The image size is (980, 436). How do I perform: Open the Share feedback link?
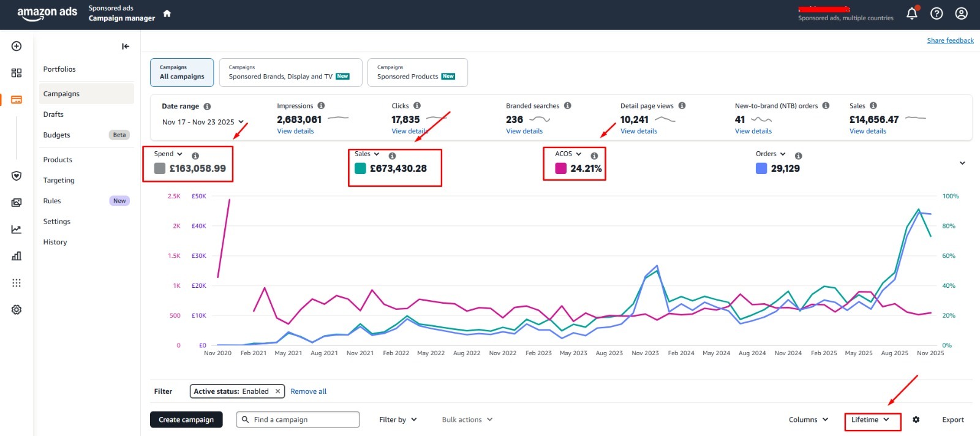950,40
